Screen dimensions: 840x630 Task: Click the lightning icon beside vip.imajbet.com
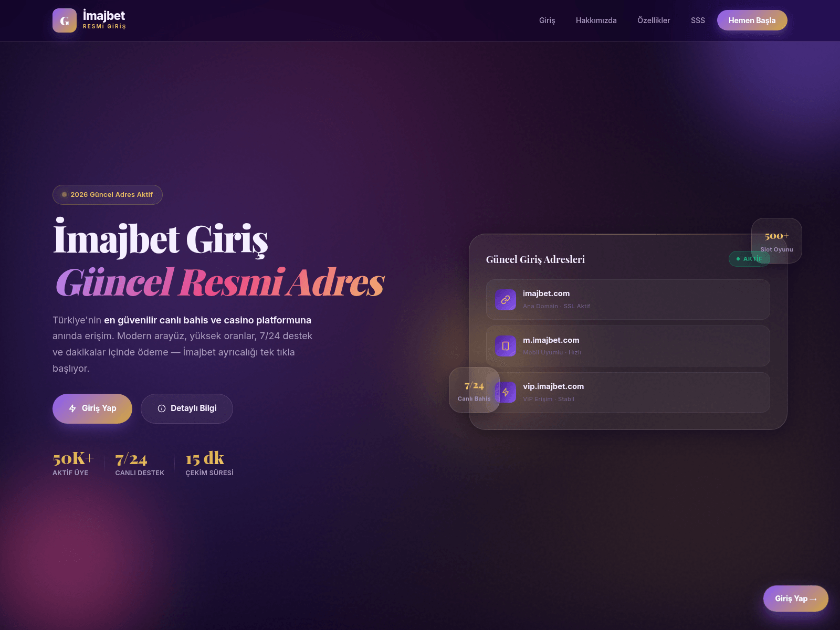tap(506, 392)
